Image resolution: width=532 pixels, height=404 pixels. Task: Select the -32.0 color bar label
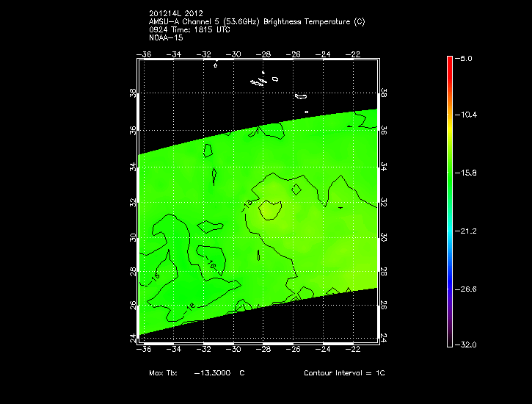click(467, 345)
